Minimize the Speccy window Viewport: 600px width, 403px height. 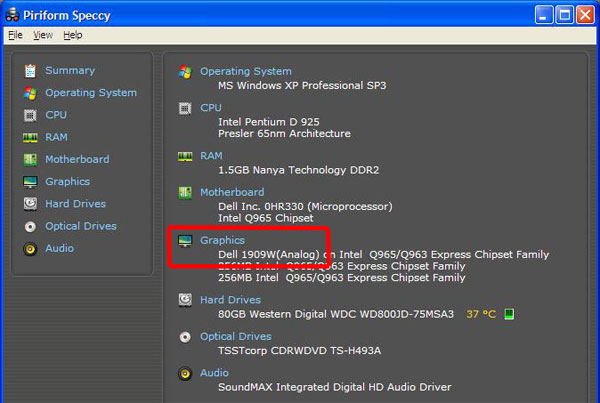(544, 15)
